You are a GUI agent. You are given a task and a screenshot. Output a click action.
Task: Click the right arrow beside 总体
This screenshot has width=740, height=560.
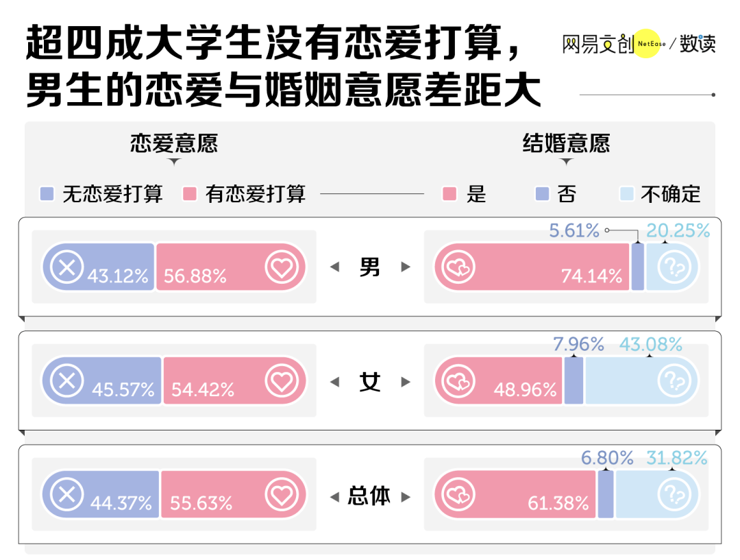click(x=406, y=497)
